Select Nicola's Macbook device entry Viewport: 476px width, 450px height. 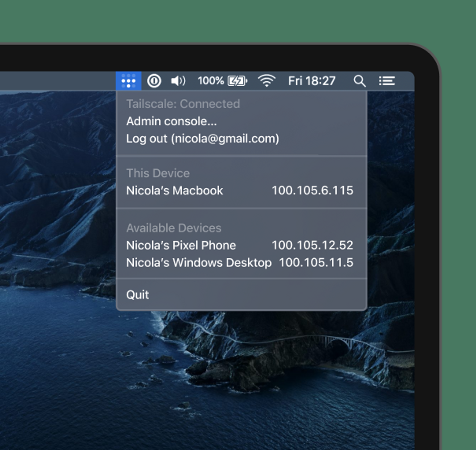click(175, 190)
